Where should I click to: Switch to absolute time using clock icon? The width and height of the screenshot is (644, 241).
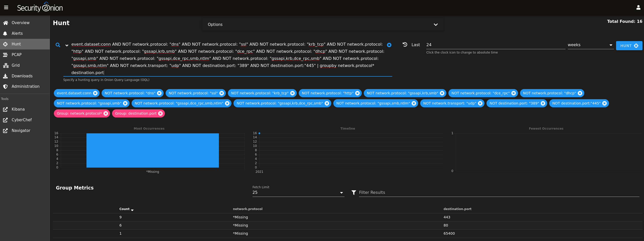[x=405, y=44]
